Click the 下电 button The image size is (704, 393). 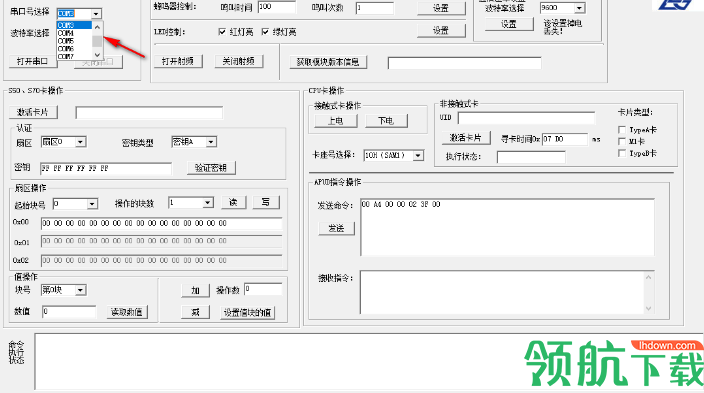point(386,121)
